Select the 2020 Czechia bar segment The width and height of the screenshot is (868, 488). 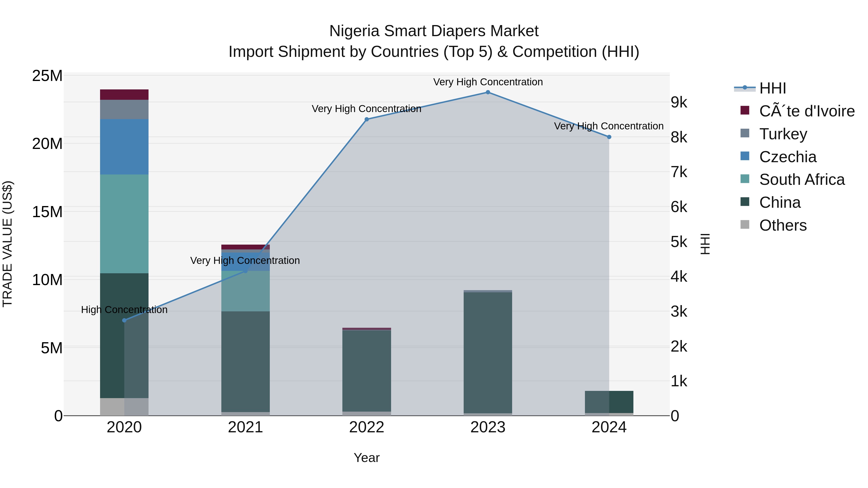pos(124,147)
